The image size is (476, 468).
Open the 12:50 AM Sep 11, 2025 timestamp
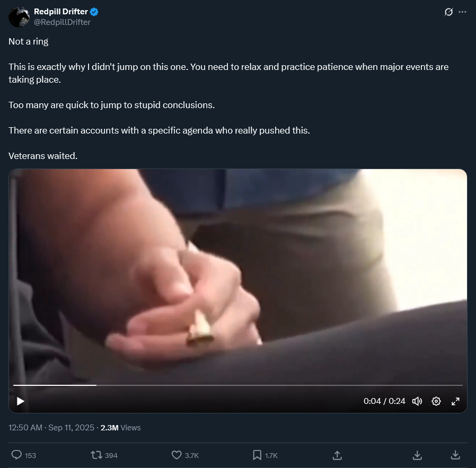coord(51,428)
